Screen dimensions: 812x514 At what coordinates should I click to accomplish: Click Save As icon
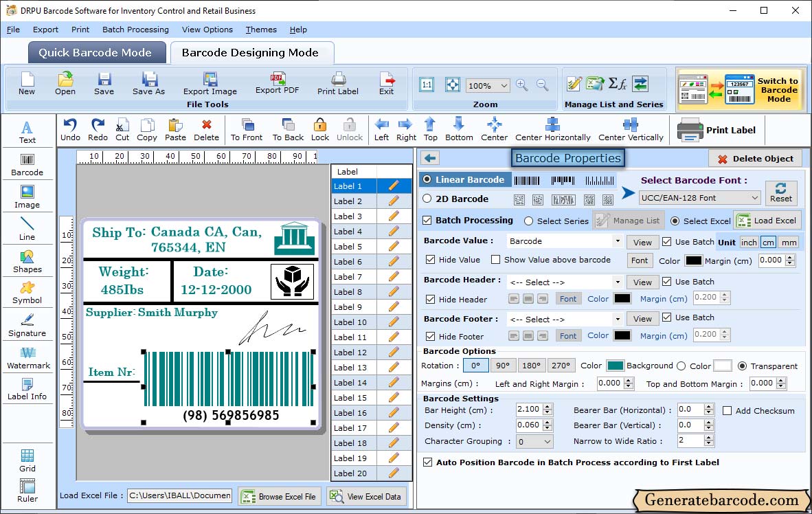(148, 84)
